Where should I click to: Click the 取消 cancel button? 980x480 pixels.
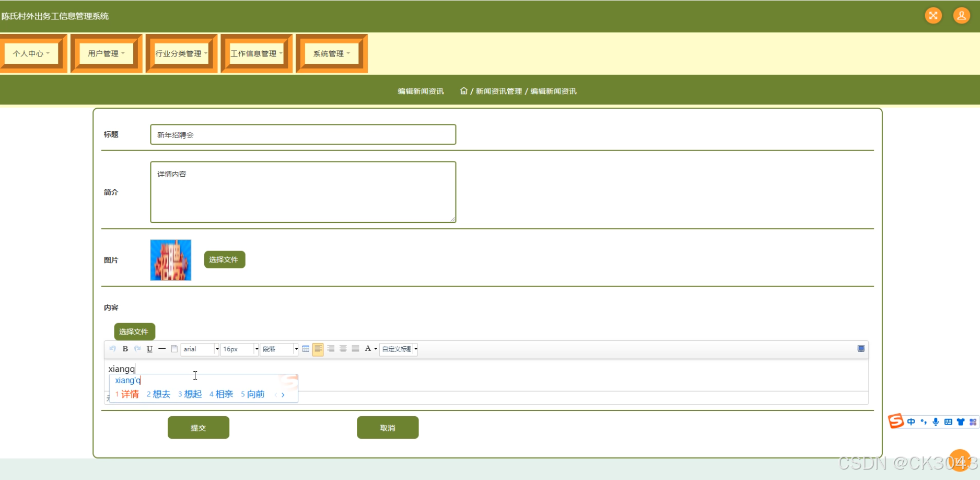coord(388,428)
